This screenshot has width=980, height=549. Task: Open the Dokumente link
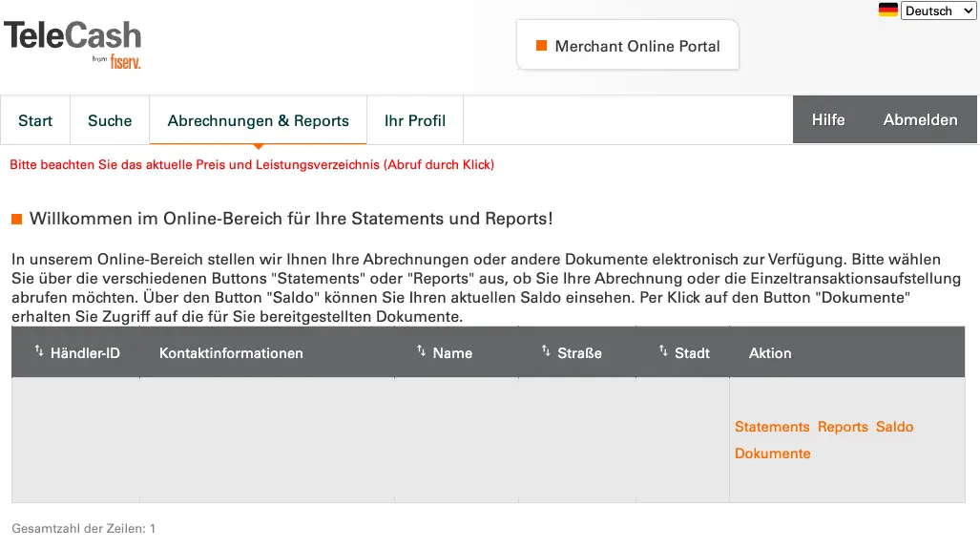click(x=772, y=454)
